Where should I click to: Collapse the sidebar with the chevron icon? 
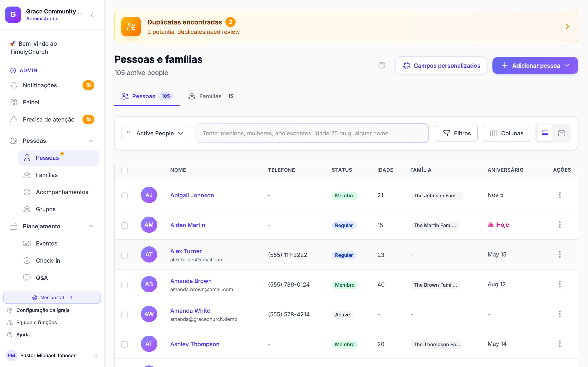point(92,15)
